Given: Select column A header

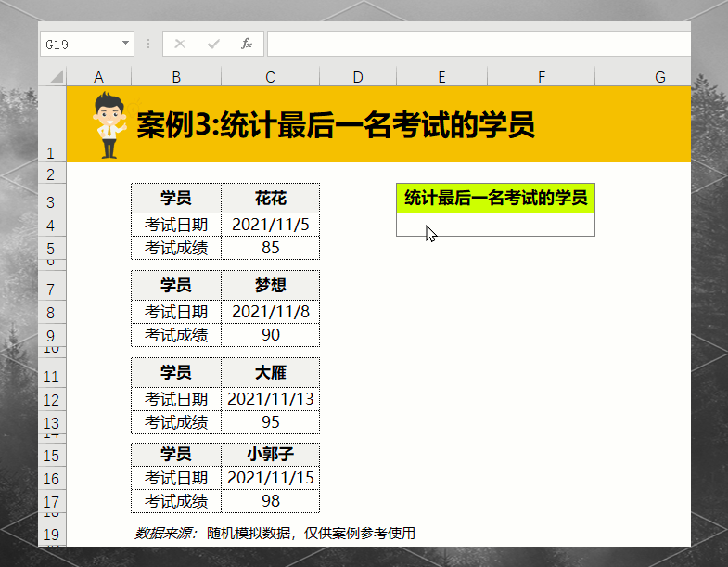Looking at the screenshot, I should coord(98,77).
